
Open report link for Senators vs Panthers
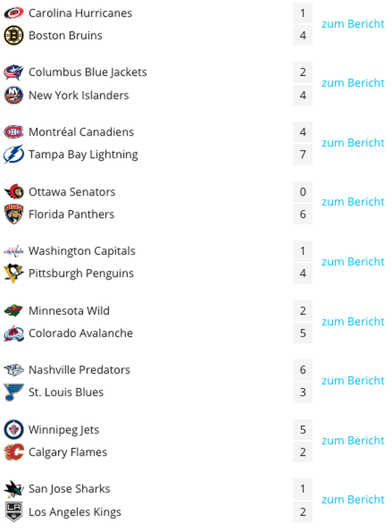(x=353, y=202)
